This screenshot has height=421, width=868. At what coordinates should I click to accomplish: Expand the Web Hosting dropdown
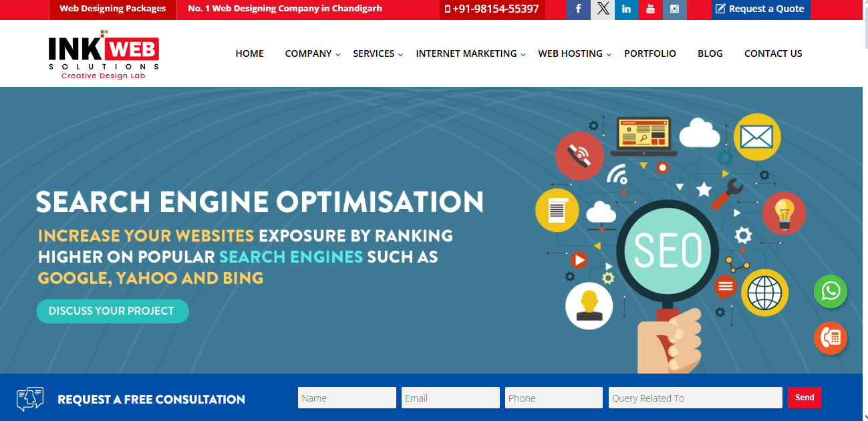pyautogui.click(x=574, y=53)
